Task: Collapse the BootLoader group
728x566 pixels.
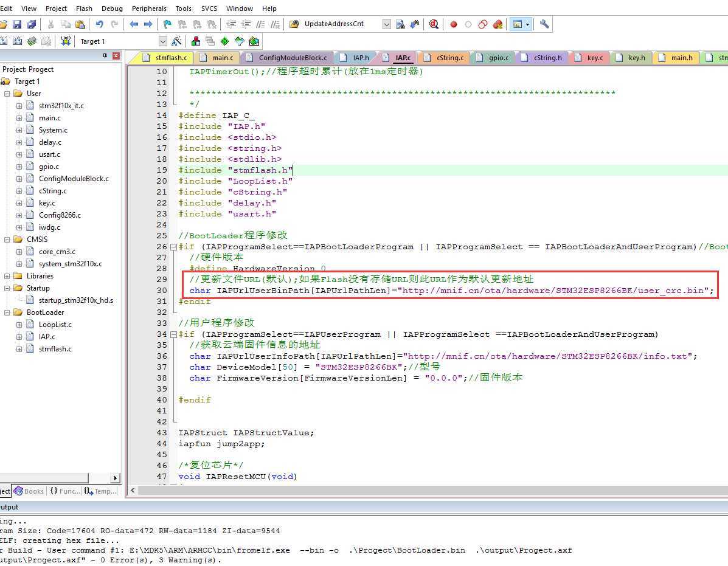Action: click(7, 312)
